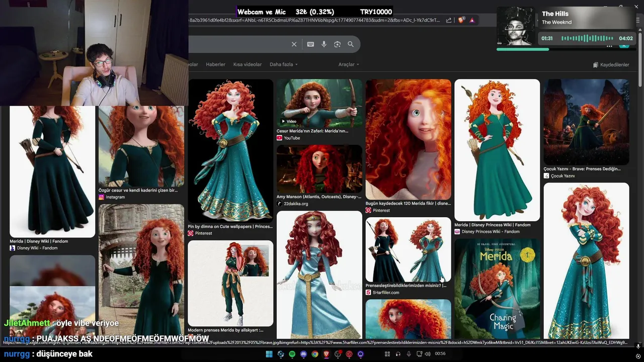The image size is (644, 362).
Task: Click the microphone icon in system tray
Action: click(409, 354)
